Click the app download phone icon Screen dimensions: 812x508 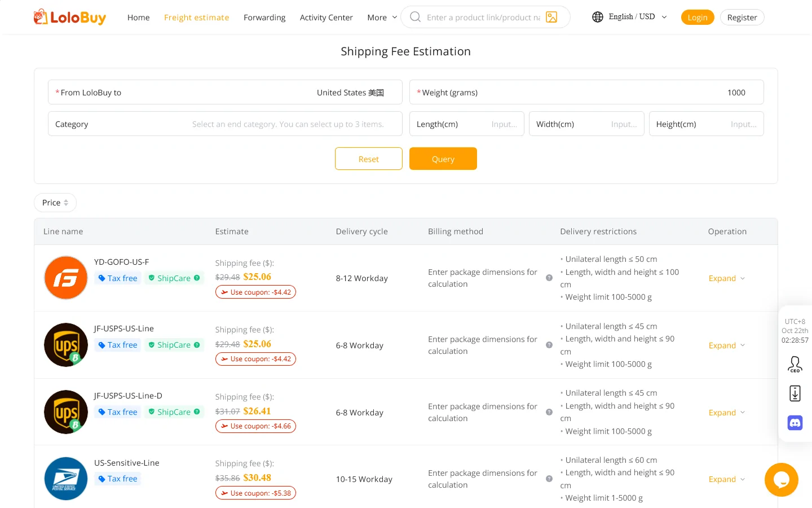pos(795,393)
